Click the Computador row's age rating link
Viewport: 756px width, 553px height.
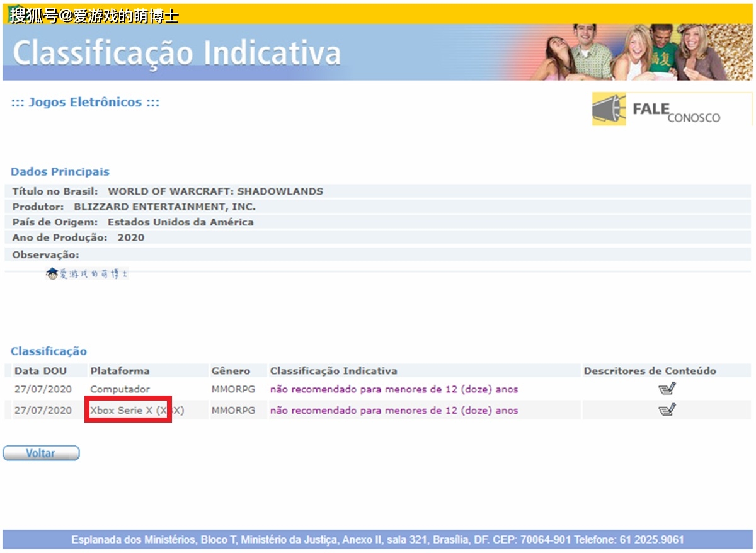(x=394, y=389)
